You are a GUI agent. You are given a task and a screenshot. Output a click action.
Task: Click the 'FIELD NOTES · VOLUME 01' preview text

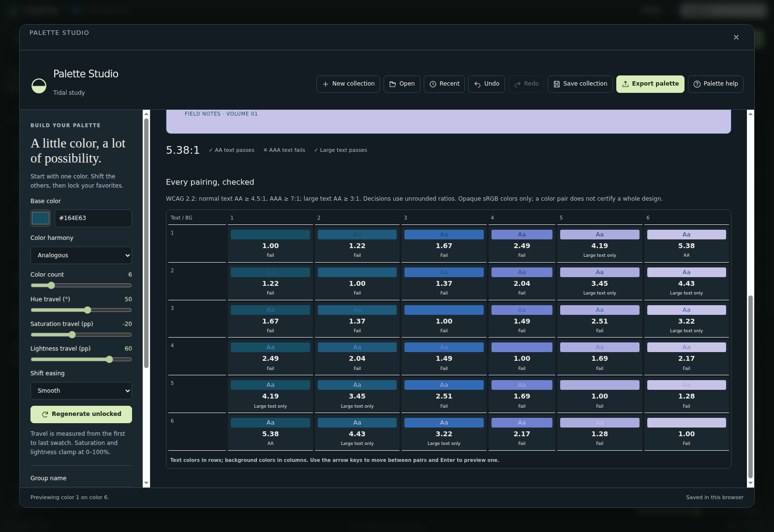click(221, 114)
